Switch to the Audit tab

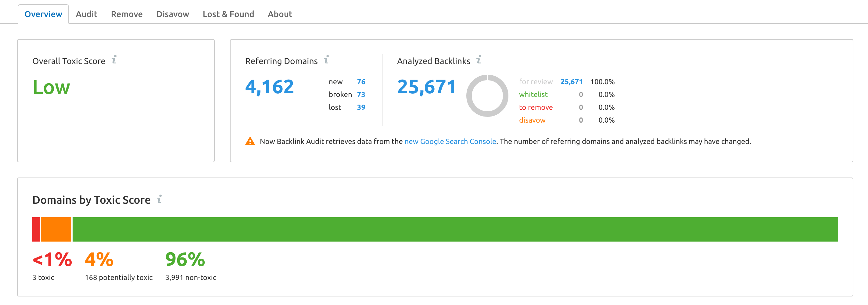click(86, 14)
